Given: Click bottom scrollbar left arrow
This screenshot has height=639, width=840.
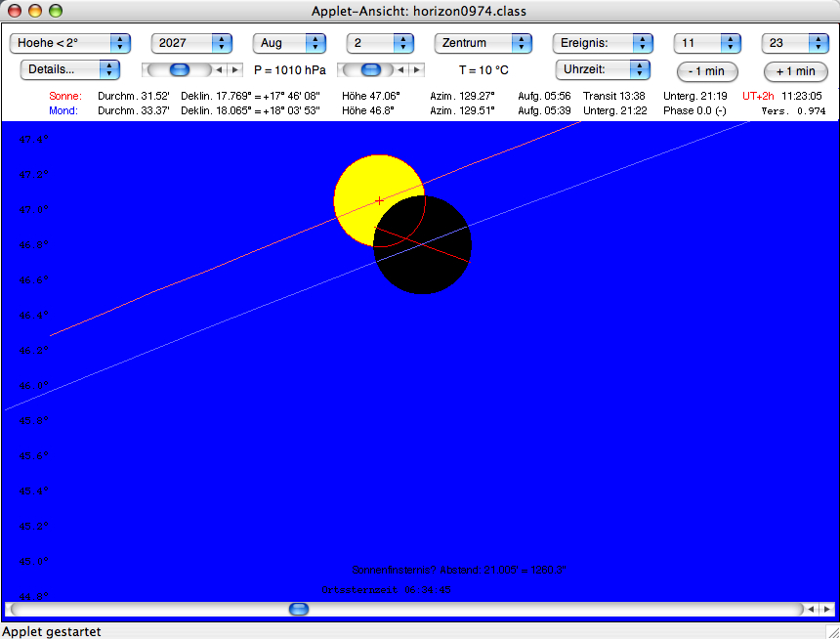Looking at the screenshot, I should (x=812, y=609).
